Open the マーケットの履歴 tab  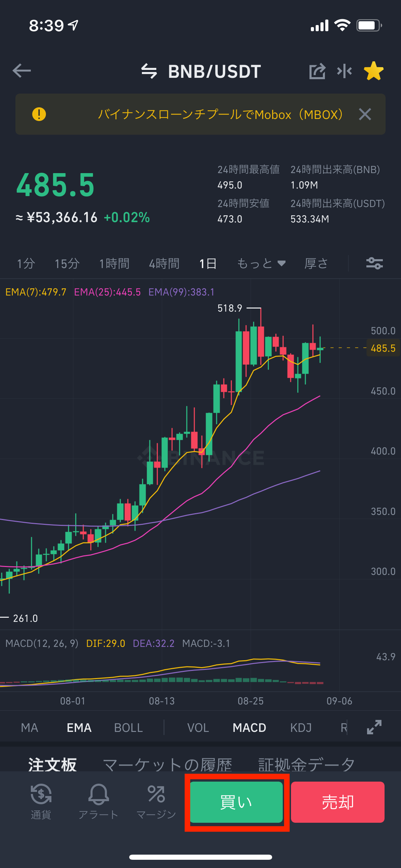click(168, 764)
